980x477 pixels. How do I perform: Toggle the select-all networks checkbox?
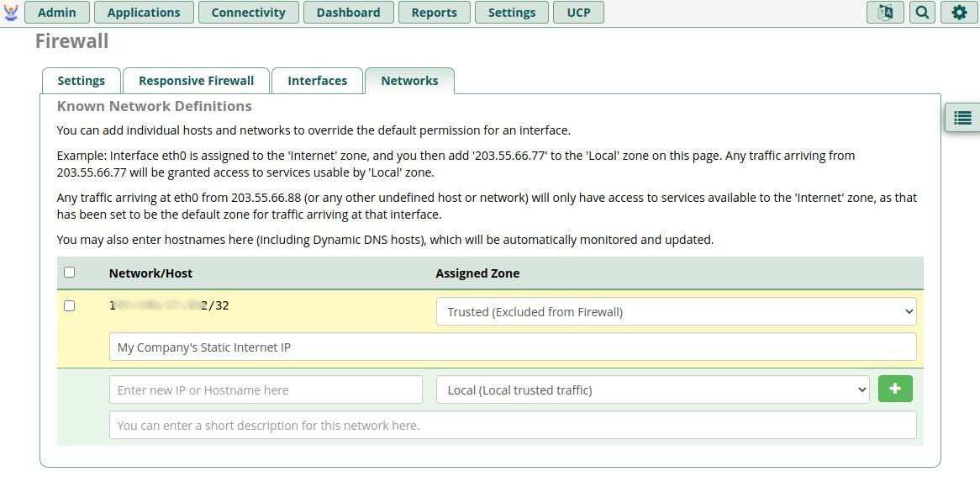(70, 272)
